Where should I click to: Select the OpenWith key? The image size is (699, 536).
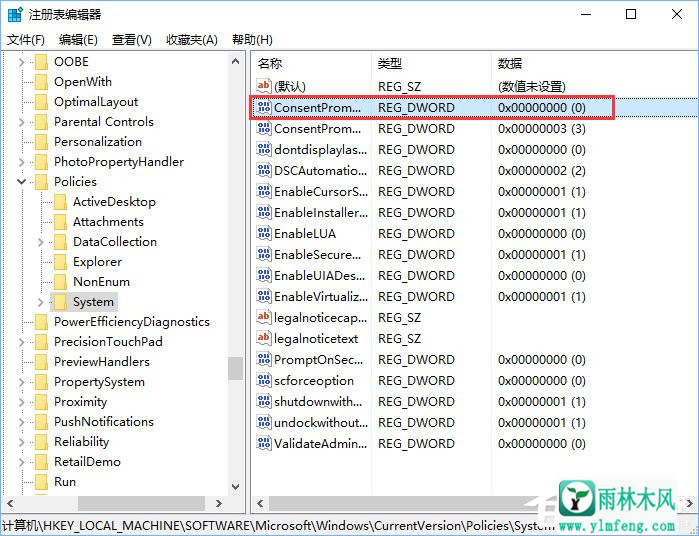pos(83,82)
